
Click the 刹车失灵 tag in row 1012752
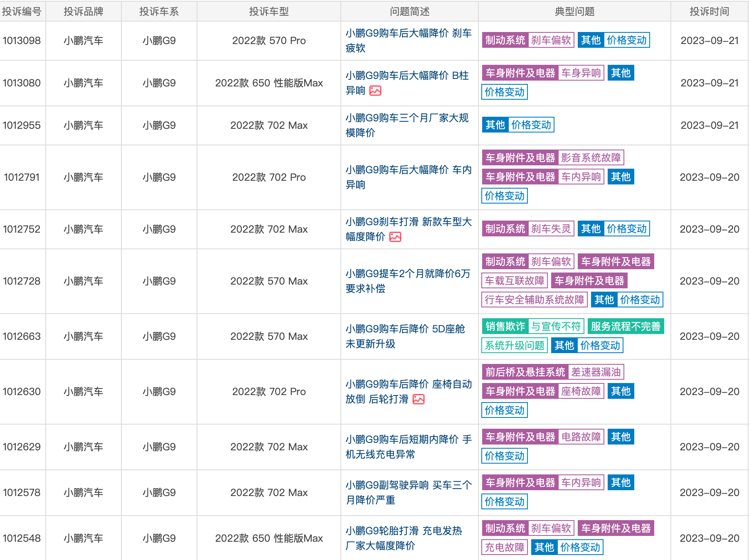coord(551,229)
